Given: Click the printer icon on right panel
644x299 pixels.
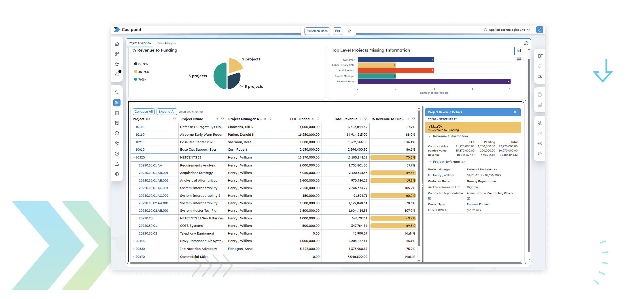Looking at the screenshot, I should tap(540, 95).
